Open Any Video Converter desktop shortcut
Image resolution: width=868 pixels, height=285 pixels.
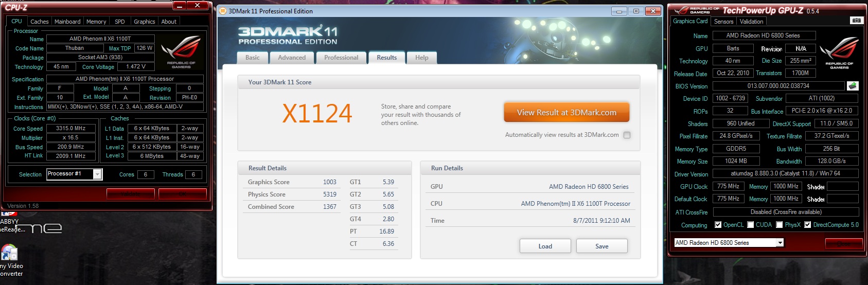coord(9,261)
